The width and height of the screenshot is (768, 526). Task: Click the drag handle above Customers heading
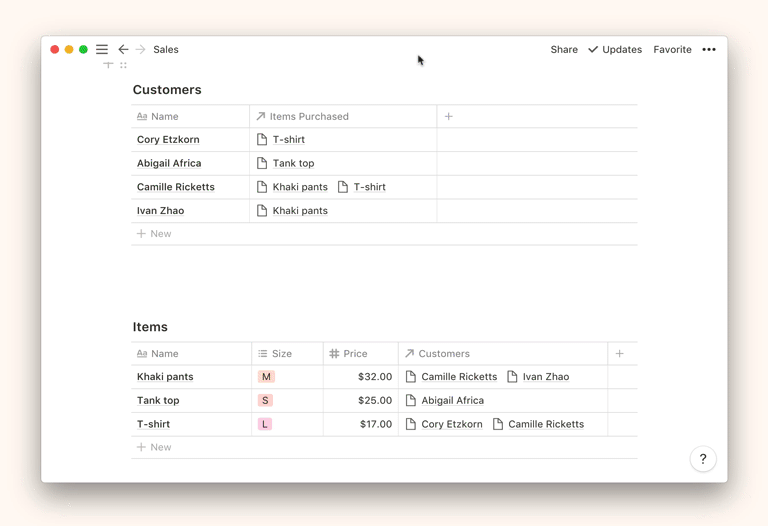click(123, 65)
